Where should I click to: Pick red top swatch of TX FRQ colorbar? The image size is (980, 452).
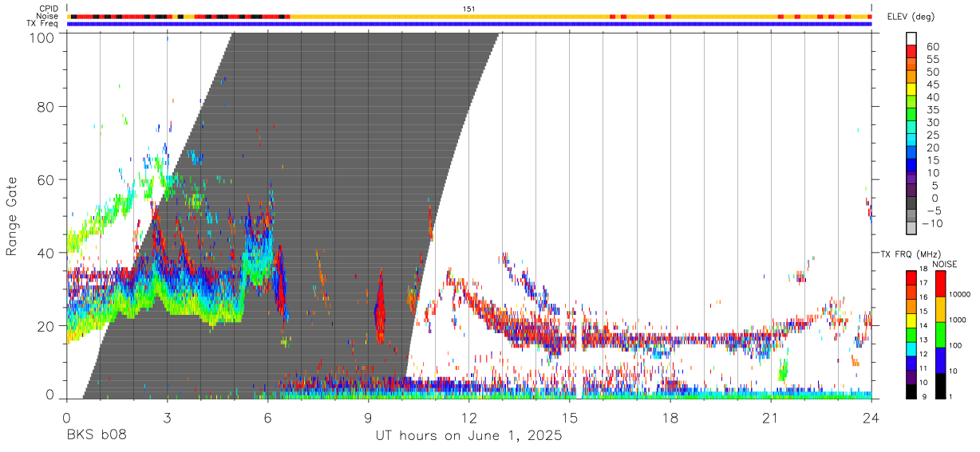pos(911,277)
